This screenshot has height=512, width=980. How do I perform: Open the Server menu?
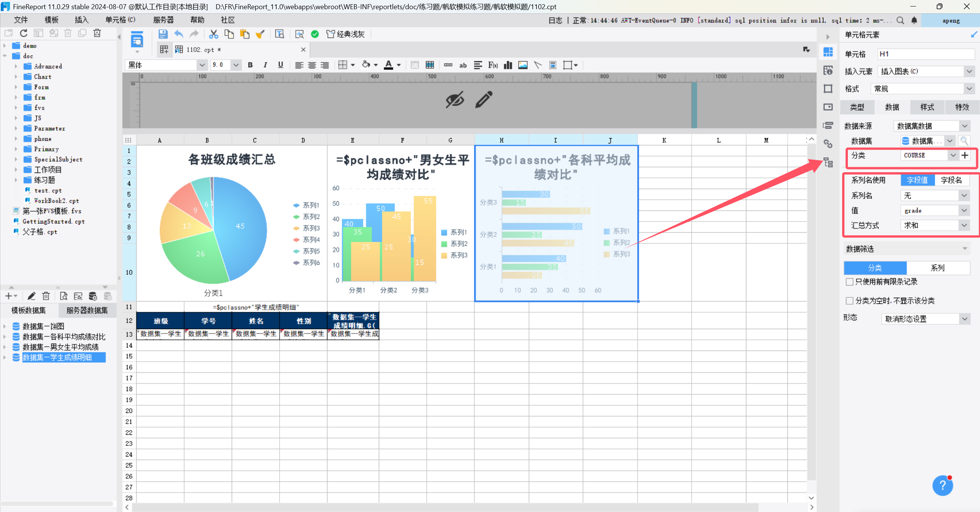(163, 20)
